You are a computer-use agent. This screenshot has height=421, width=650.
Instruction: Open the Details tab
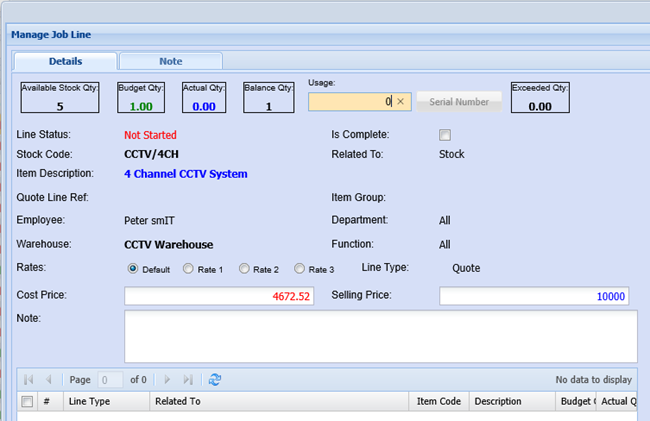point(65,61)
